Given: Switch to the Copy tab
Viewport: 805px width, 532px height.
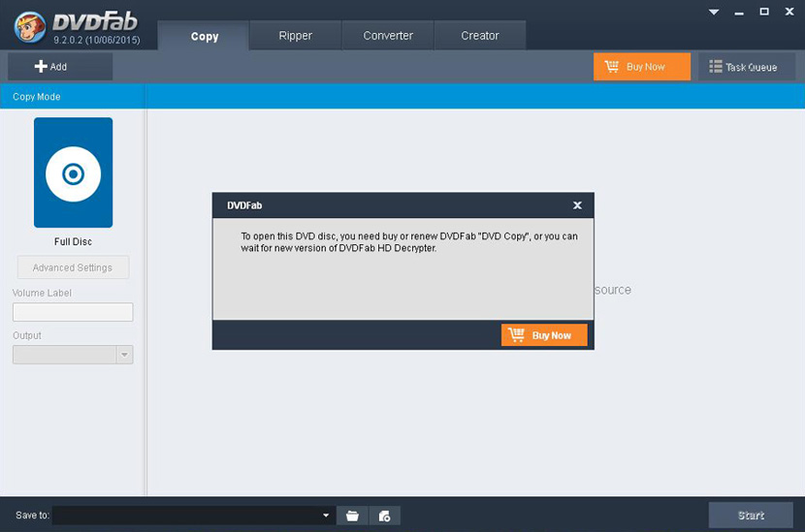Looking at the screenshot, I should point(204,36).
